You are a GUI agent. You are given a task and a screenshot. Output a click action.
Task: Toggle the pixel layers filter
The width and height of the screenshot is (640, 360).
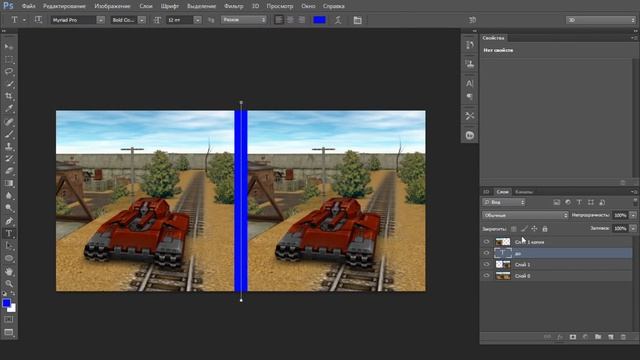coord(556,202)
